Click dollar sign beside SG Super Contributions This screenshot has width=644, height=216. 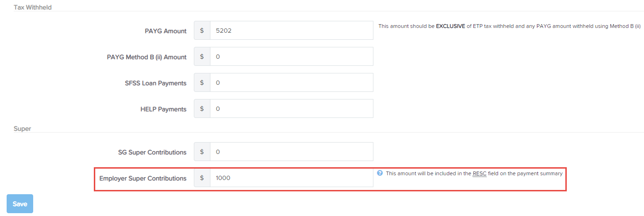point(202,152)
